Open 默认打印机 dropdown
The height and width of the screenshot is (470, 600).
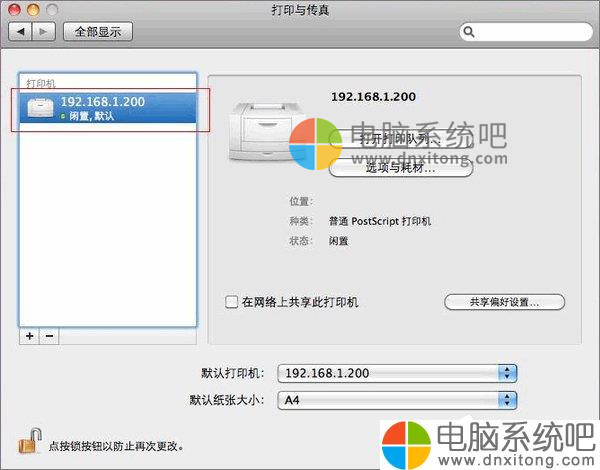pos(397,373)
